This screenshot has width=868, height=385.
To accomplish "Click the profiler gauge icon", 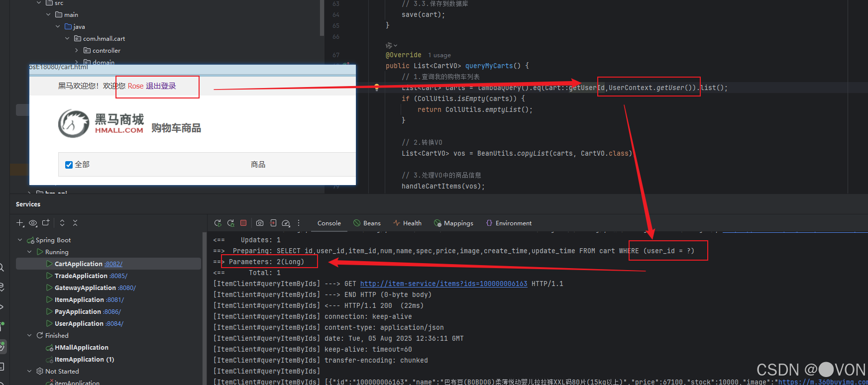I will click(x=286, y=223).
